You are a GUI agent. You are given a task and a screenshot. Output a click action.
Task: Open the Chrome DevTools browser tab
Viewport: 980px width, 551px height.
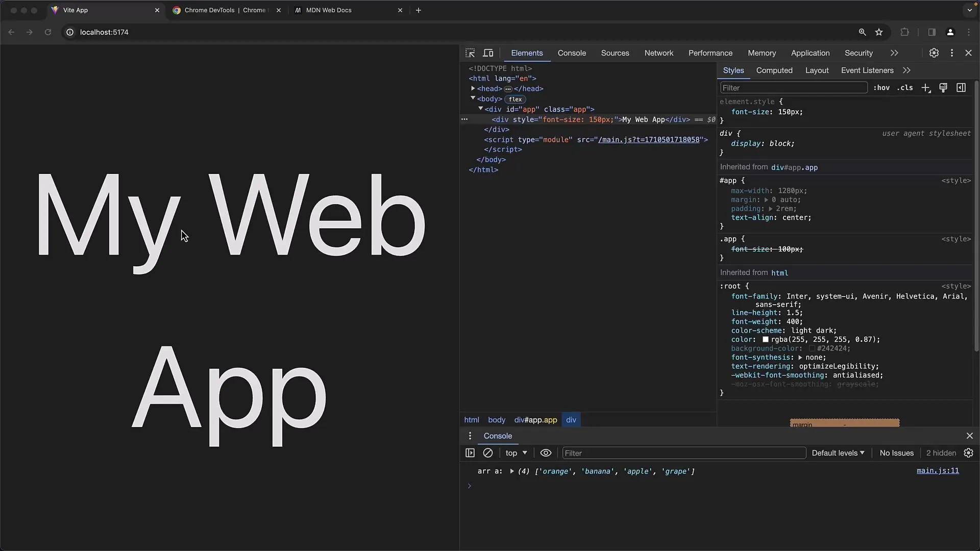226,10
